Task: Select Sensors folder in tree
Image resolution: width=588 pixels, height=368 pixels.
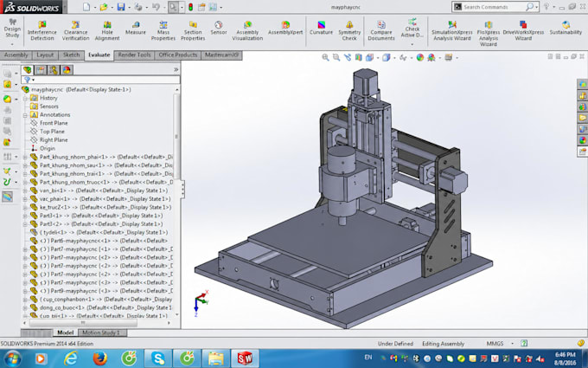Action: click(48, 107)
